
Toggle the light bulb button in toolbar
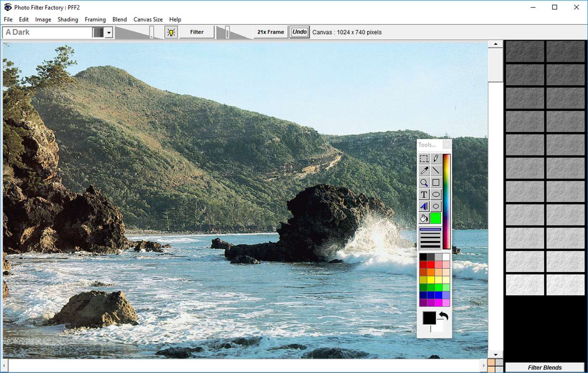(x=171, y=32)
